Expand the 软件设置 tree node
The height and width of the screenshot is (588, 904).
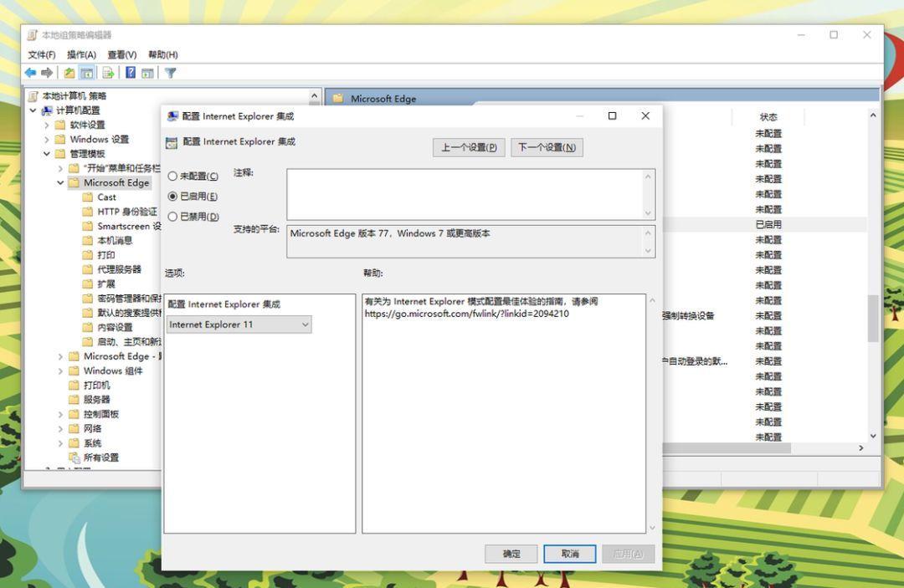(x=47, y=125)
